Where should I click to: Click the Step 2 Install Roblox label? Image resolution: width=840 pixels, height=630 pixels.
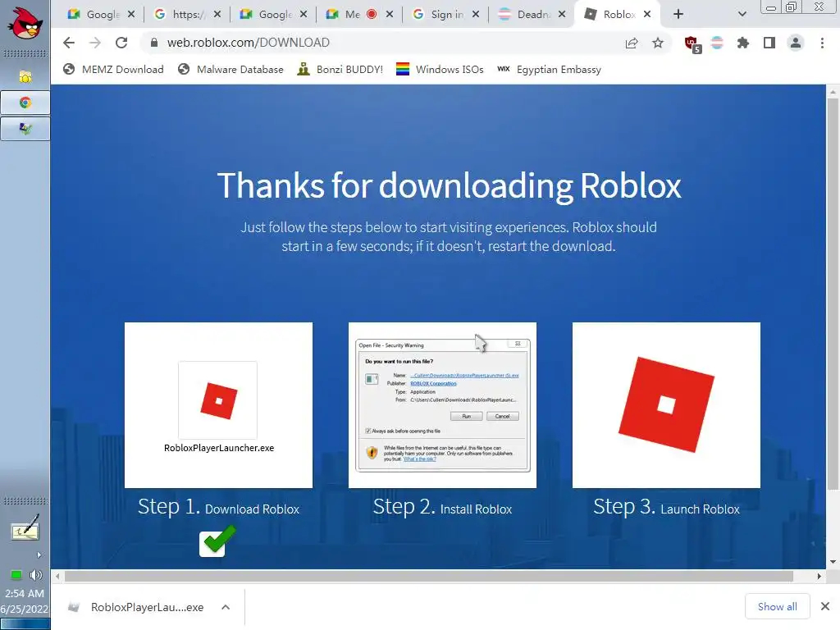442,507
